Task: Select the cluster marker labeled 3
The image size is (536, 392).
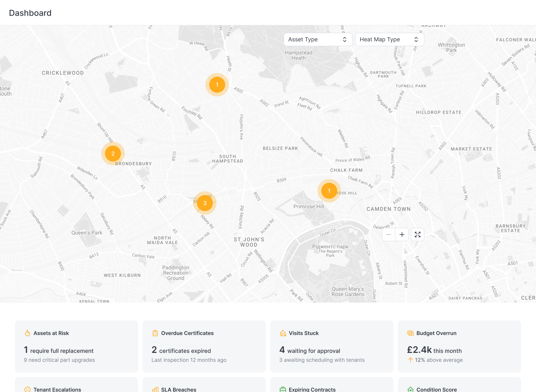Action: coord(205,203)
